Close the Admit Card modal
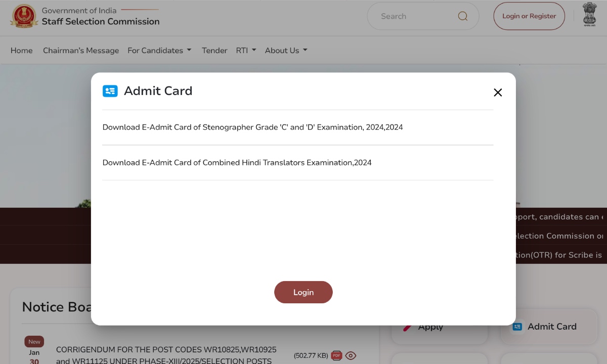Viewport: 607px width, 364px height. pos(498,93)
